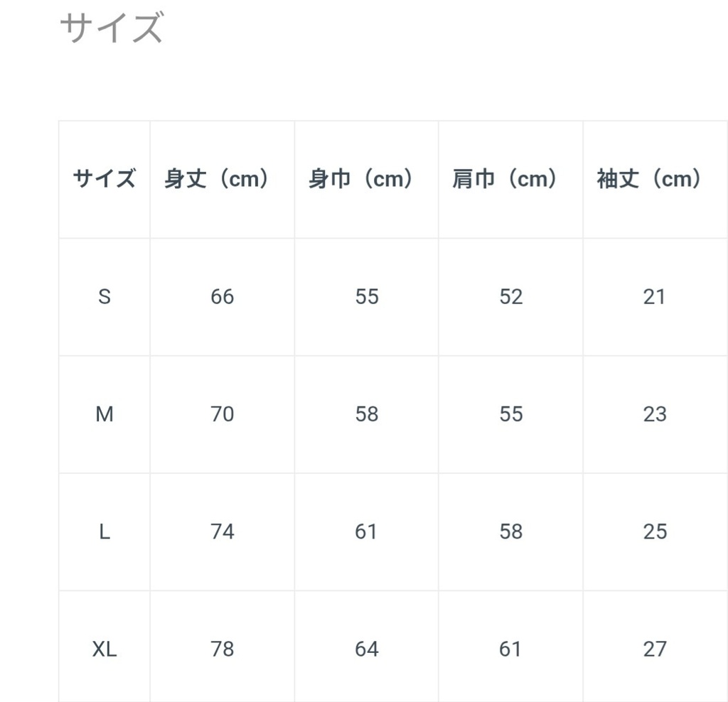Select the M sleeve length value 23

coord(655,414)
